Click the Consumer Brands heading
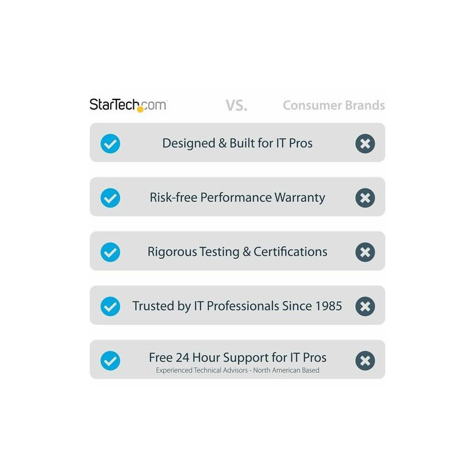The height and width of the screenshot is (476, 476). point(334,105)
